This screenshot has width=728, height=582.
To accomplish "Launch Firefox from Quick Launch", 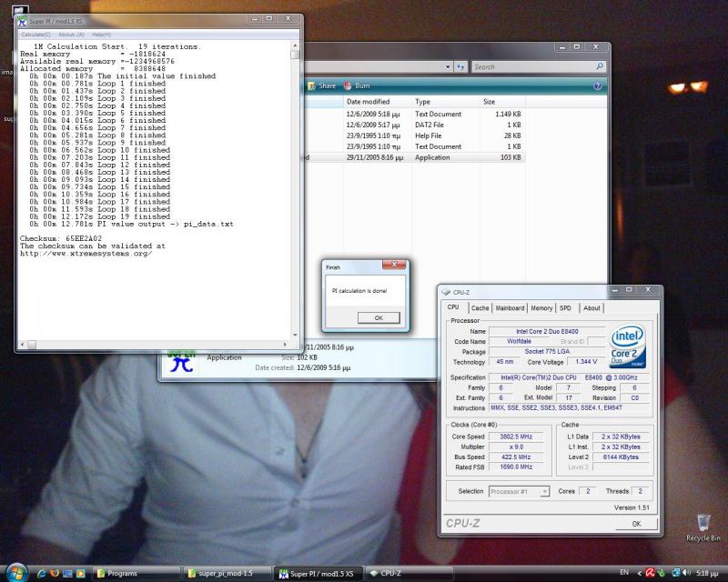I will click(55, 574).
